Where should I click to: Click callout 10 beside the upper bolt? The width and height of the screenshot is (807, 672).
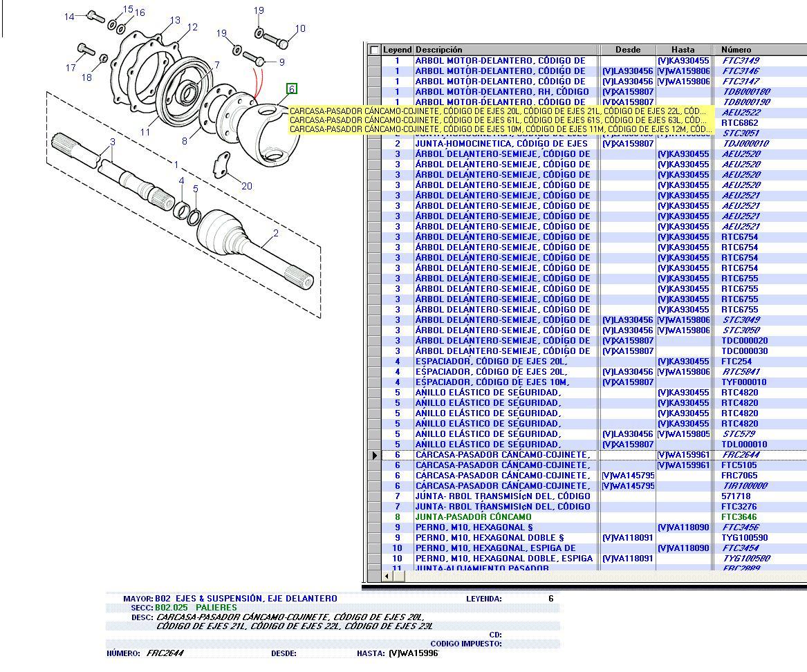tap(300, 29)
